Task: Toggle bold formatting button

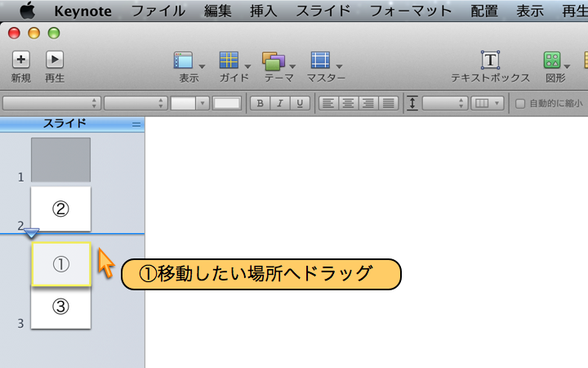Action: pos(260,103)
